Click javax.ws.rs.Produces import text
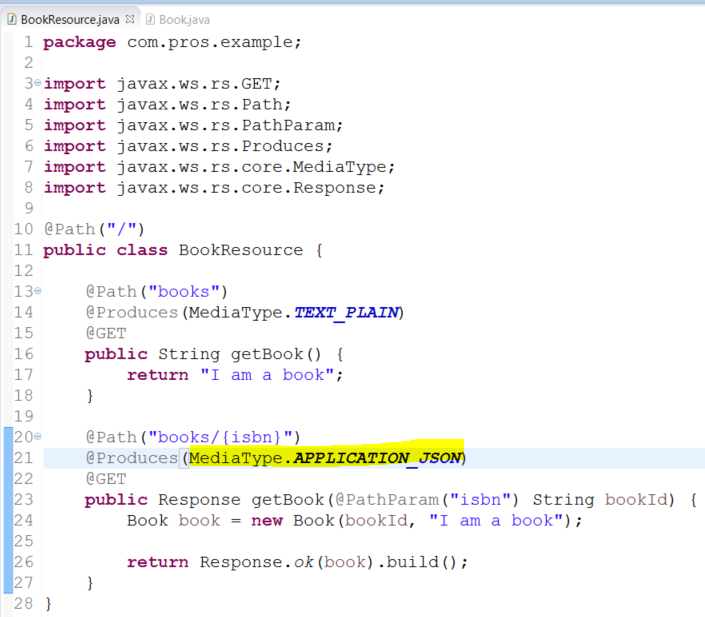This screenshot has height=617, width=705. (220, 146)
